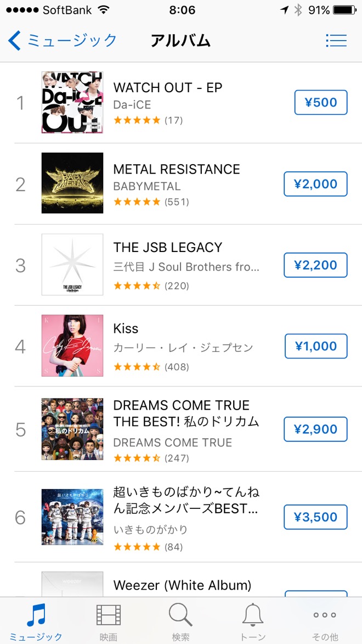Tap the ¥2,900 price button
Image resolution: width=362 pixels, height=644 pixels.
coord(315,429)
